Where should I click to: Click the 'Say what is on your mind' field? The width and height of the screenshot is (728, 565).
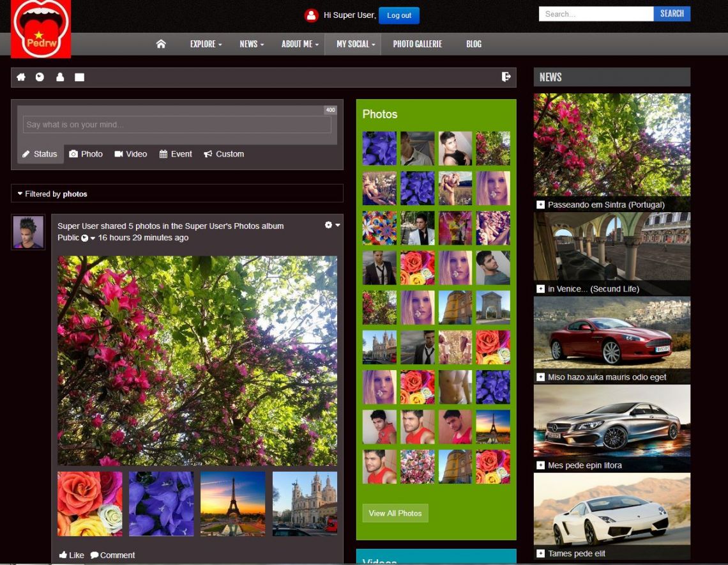coord(177,125)
